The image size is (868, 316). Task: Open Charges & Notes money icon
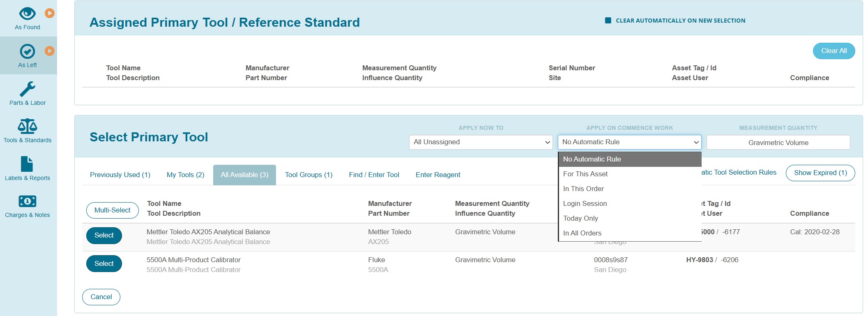point(28,201)
